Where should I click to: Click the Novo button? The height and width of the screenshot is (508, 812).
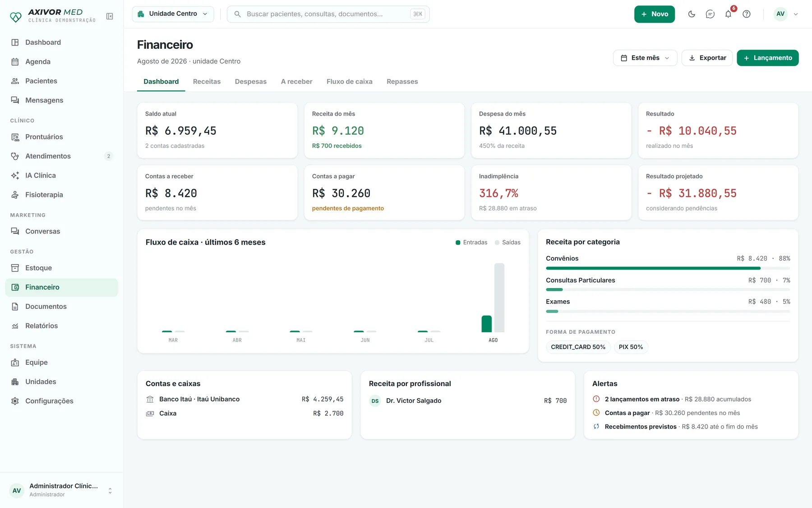pyautogui.click(x=655, y=14)
